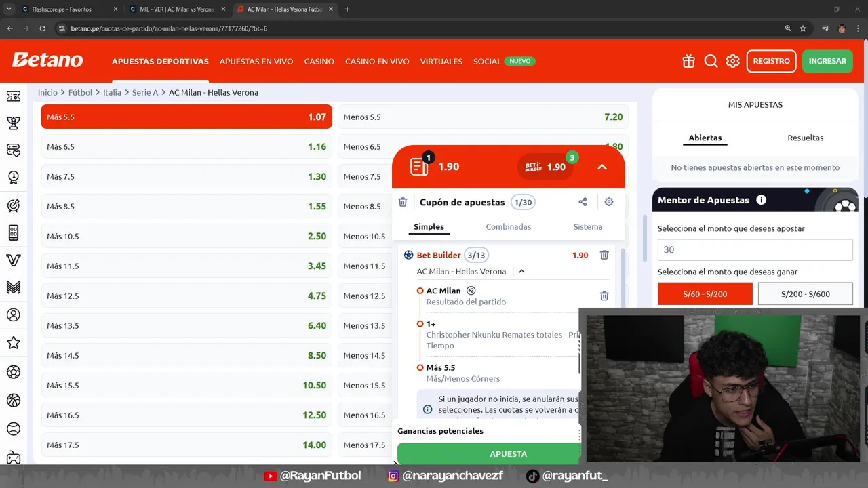Open a new browser tab
This screenshot has width=868, height=488.
[347, 9]
